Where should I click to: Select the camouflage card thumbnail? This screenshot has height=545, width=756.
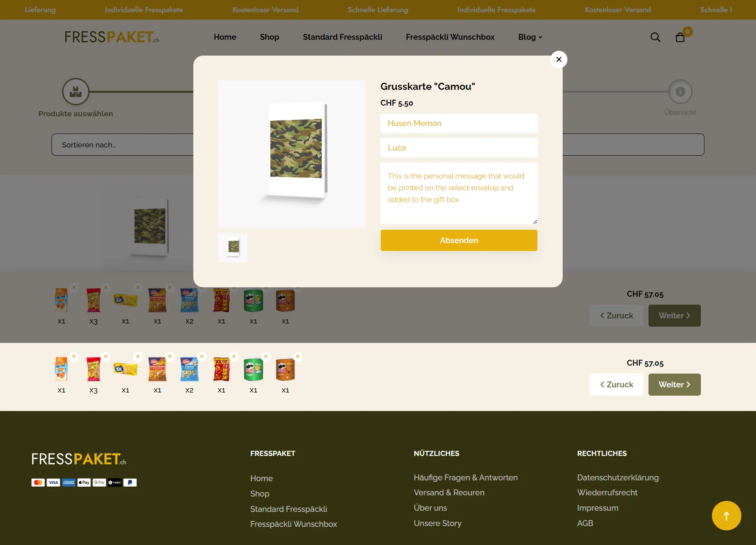coord(233,247)
